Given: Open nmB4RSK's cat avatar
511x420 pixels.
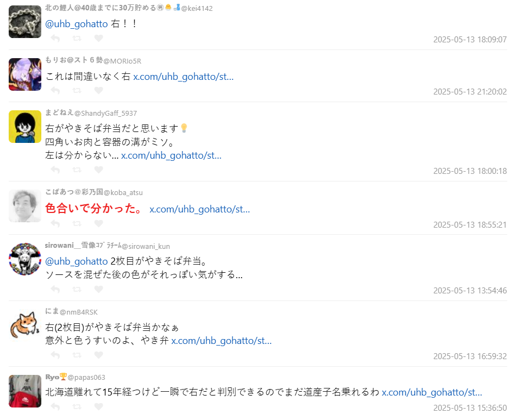Looking at the screenshot, I should [25, 324].
